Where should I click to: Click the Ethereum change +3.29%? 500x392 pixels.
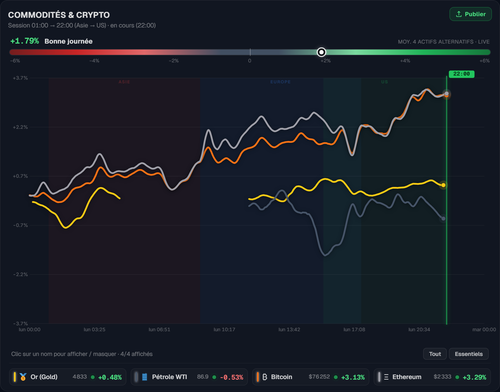tap(474, 377)
